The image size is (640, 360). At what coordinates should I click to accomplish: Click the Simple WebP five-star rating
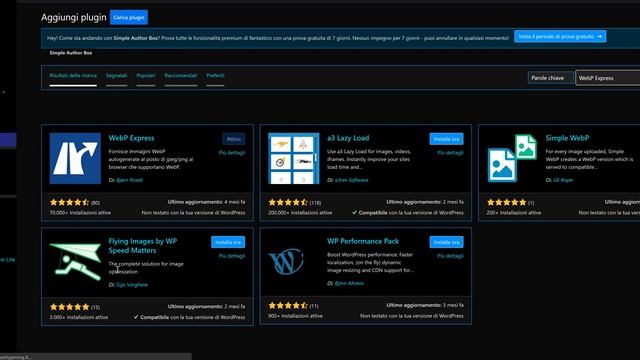point(506,202)
